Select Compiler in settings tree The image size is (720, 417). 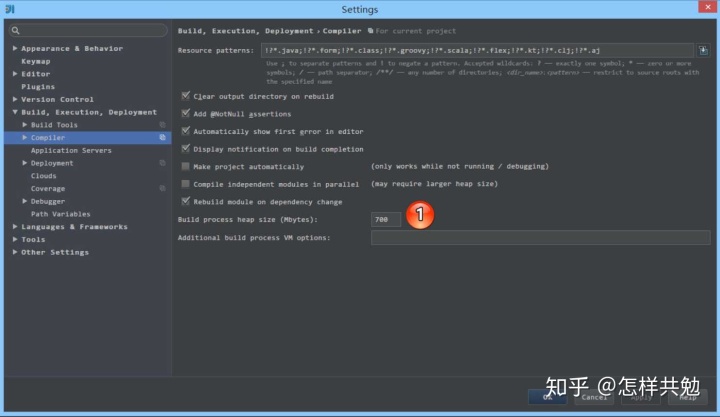point(87,137)
